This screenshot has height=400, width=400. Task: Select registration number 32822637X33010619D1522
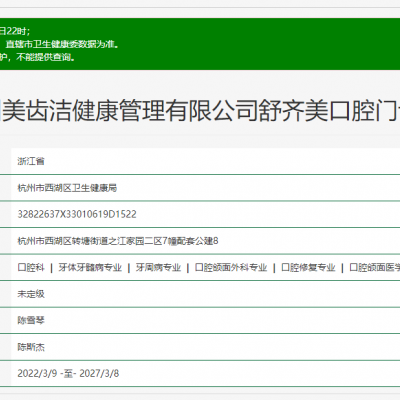(77, 214)
